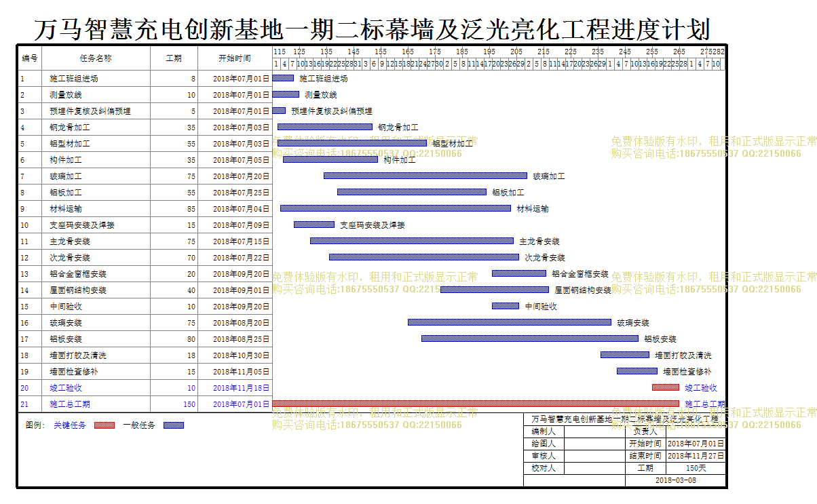Select 预埋件复核及纠偏预埋 in the task name column
Viewport: 817px width, 504px height.
[x=90, y=111]
